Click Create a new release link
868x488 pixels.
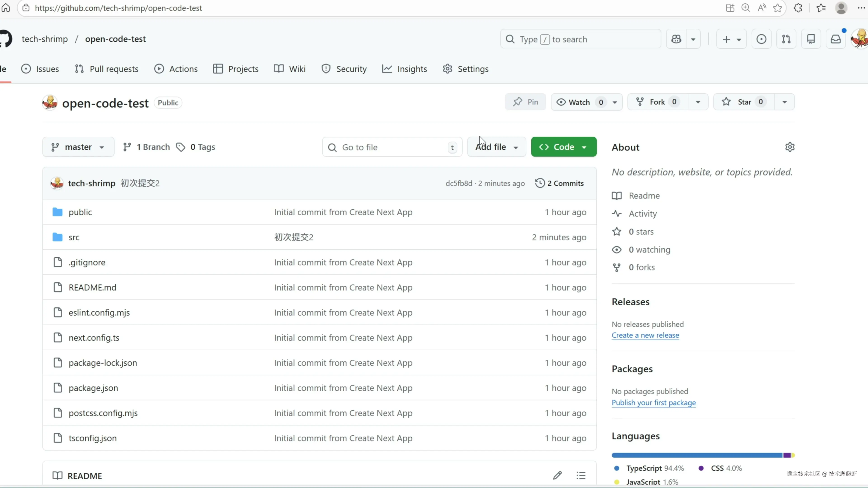645,335
